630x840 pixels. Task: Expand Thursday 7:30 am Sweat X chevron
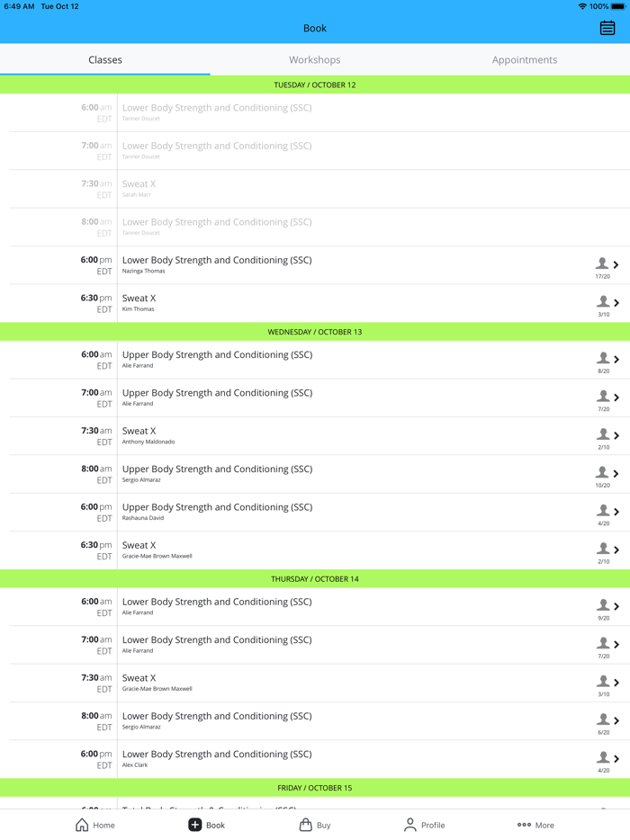[x=616, y=684]
